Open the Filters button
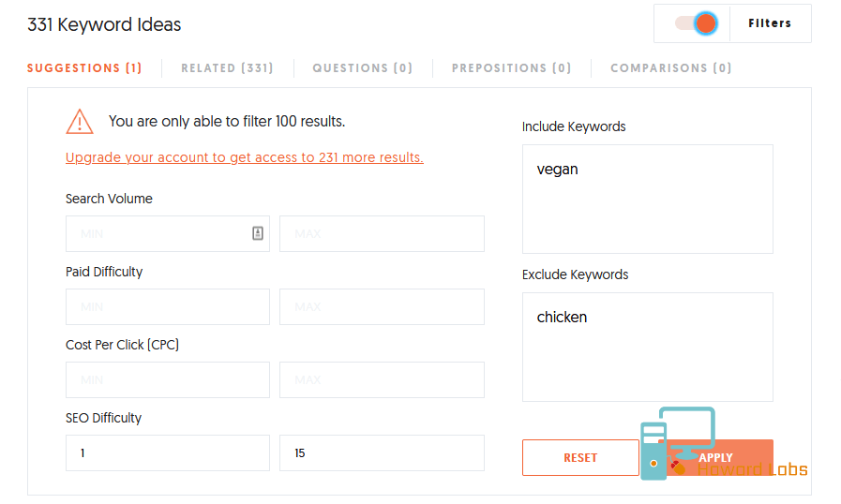 (x=770, y=23)
